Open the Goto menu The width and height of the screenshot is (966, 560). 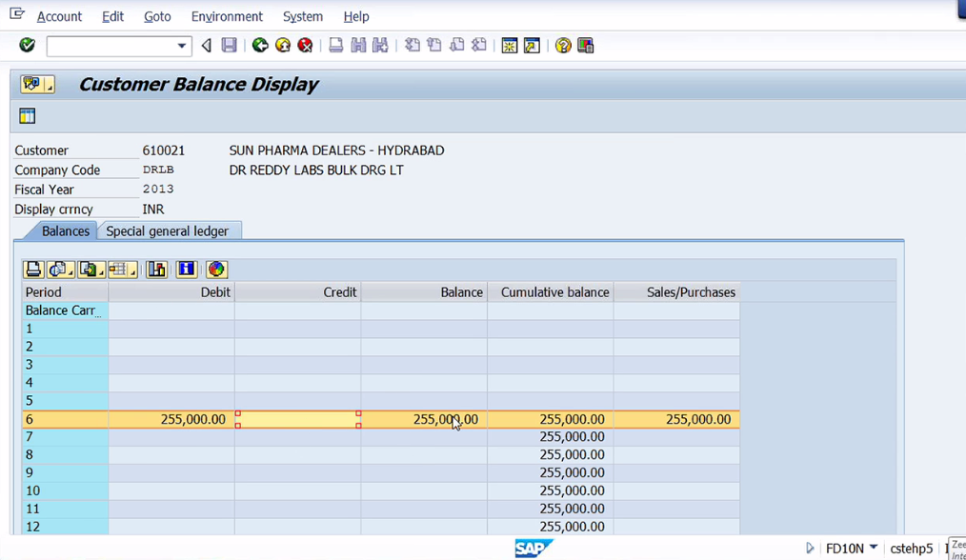pos(157,16)
